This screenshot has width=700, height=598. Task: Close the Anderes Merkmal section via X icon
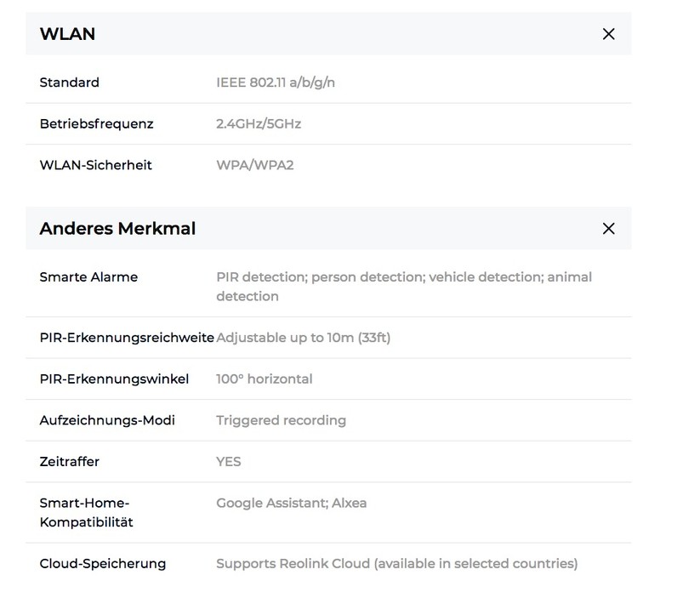click(x=608, y=228)
